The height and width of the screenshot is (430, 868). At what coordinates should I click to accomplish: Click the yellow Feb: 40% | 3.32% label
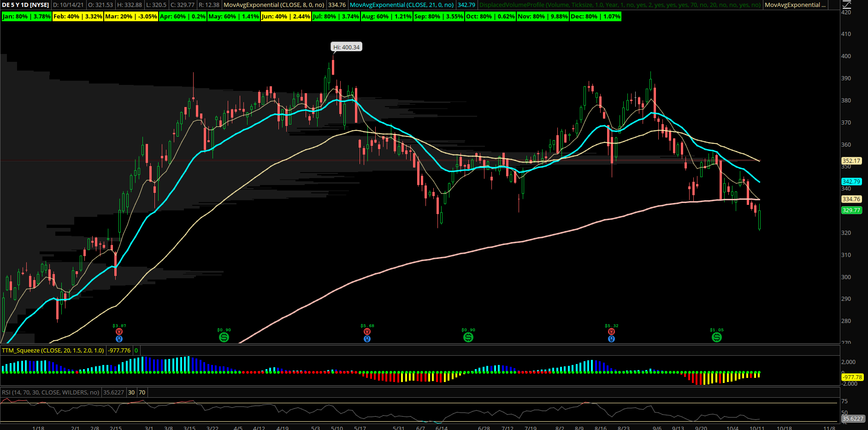[78, 17]
